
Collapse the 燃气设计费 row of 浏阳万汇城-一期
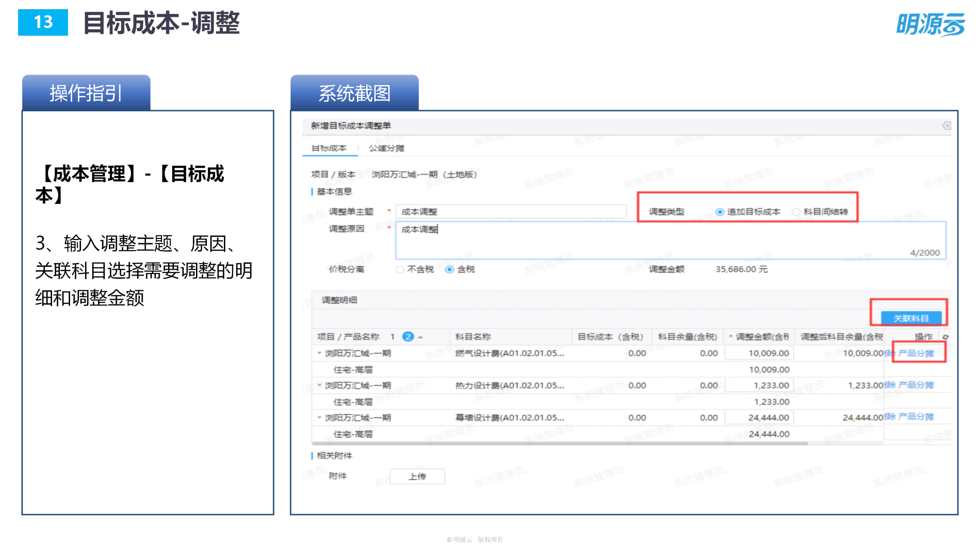[319, 353]
